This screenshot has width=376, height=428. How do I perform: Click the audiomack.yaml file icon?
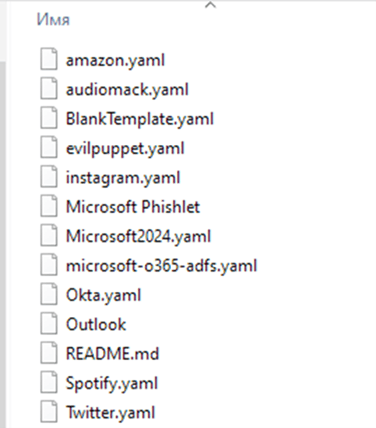click(49, 88)
